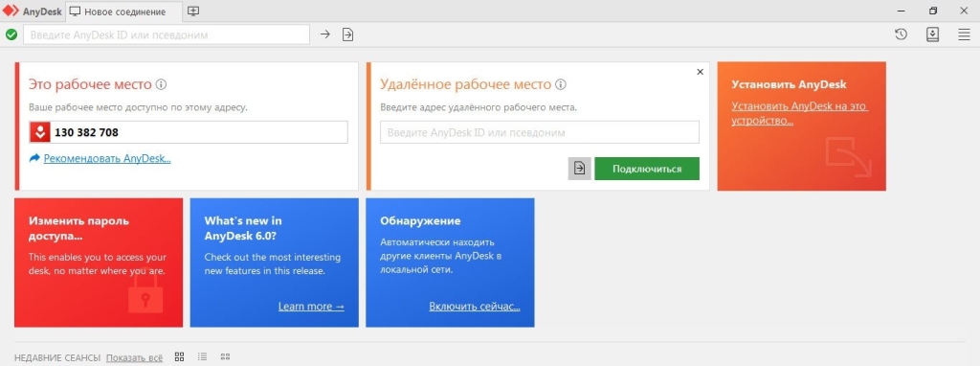
Task: Switch recent sessions to list view
Action: 203,356
